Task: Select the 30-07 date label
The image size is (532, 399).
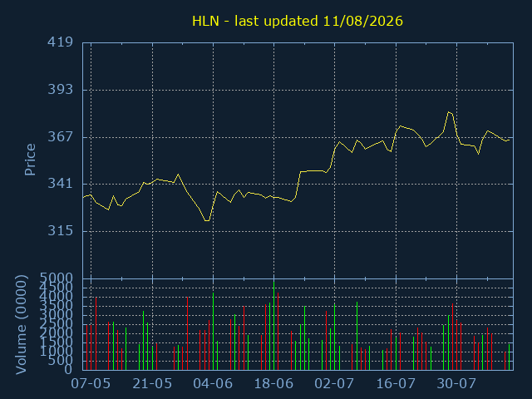Action: coord(456,384)
